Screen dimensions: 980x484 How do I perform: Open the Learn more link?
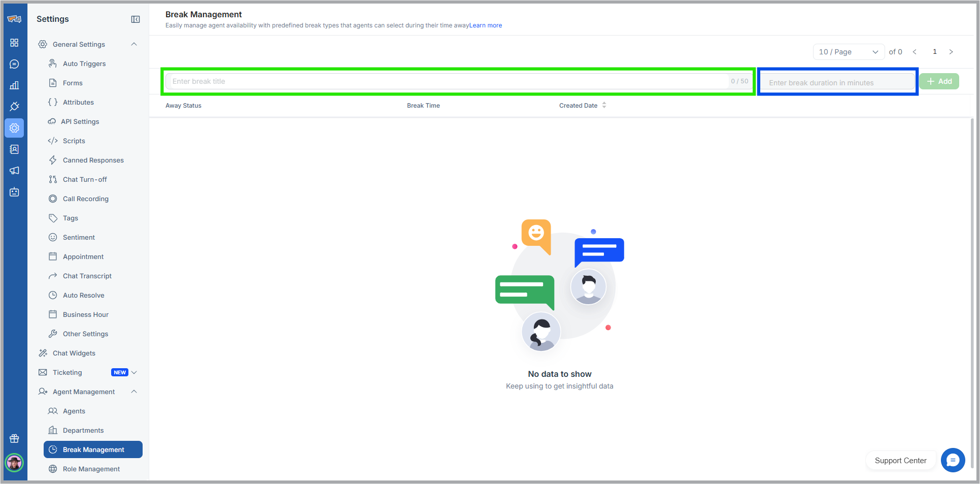click(485, 25)
